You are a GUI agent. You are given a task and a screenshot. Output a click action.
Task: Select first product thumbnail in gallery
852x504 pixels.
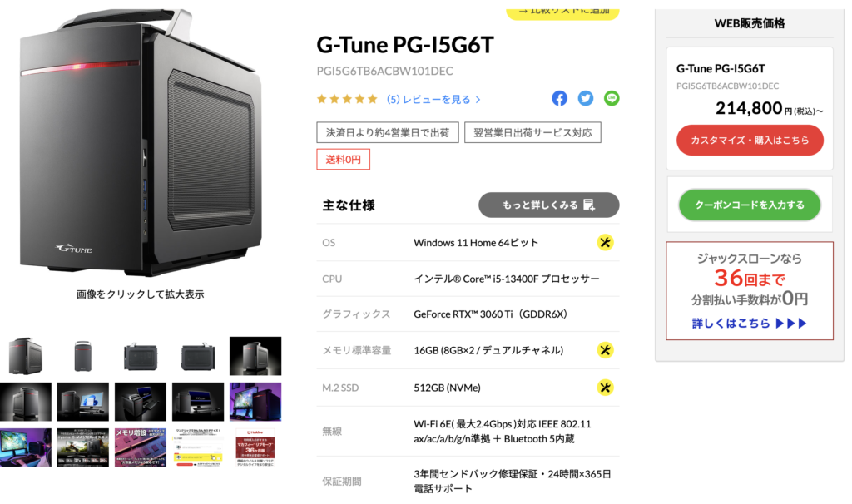[26, 356]
